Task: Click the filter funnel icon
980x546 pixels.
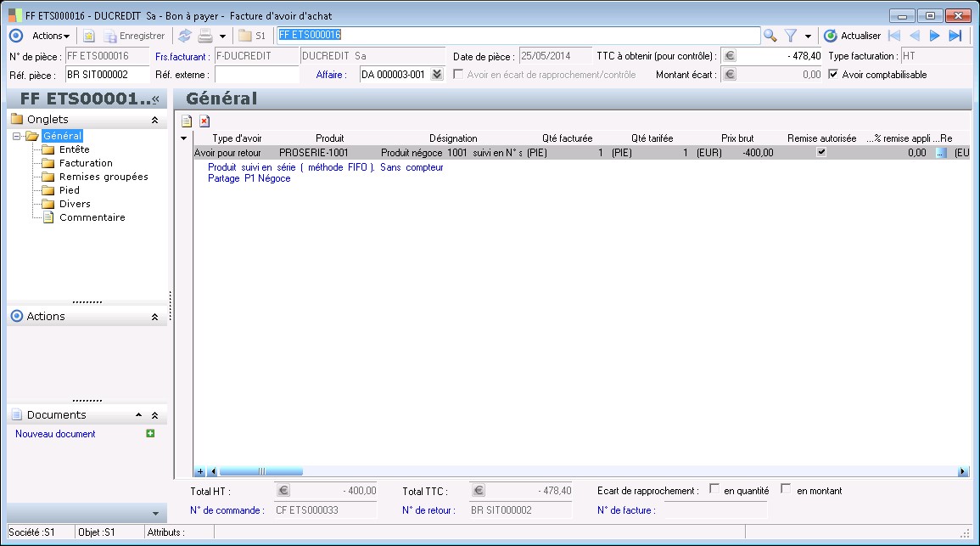Action: pyautogui.click(x=791, y=36)
